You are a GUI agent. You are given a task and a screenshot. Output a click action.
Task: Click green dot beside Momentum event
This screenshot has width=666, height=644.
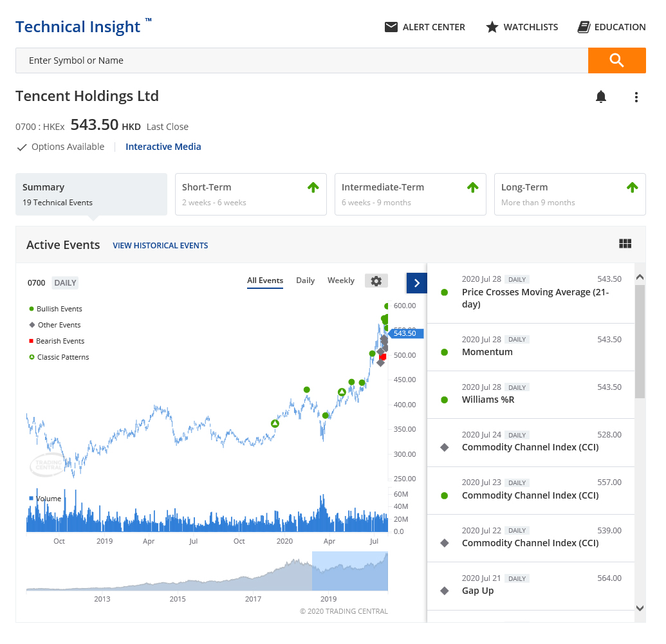444,352
